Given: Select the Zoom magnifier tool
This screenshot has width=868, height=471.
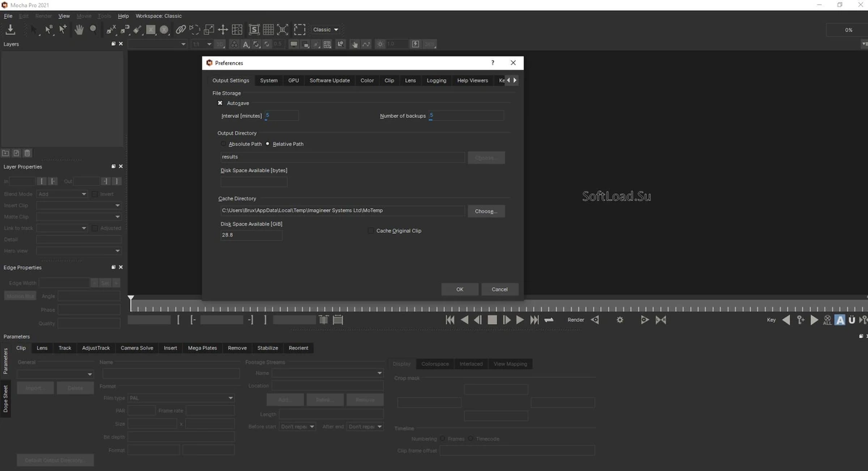Looking at the screenshot, I should pos(93,30).
